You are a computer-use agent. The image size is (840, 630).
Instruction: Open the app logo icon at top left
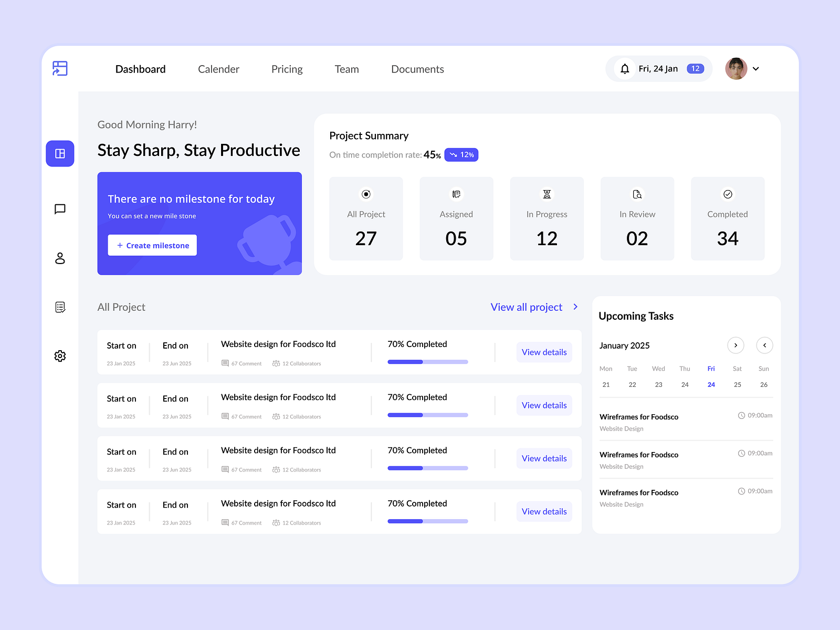click(60, 68)
